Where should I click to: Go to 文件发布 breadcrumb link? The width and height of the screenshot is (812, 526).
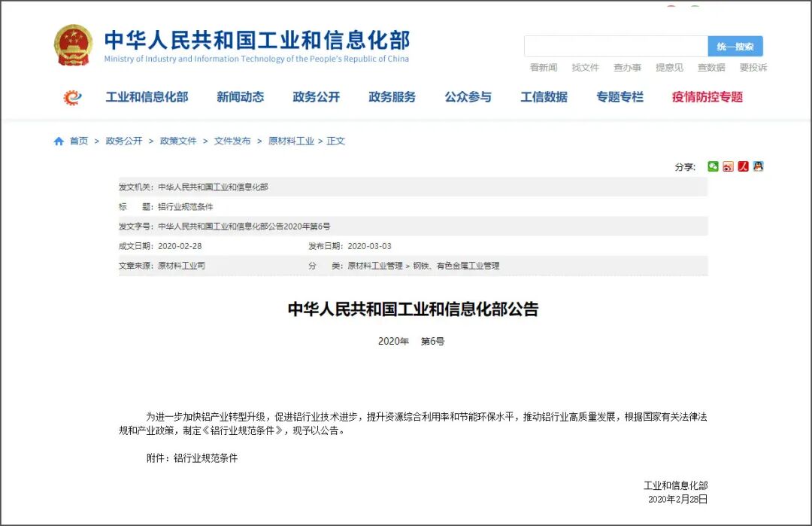point(232,141)
